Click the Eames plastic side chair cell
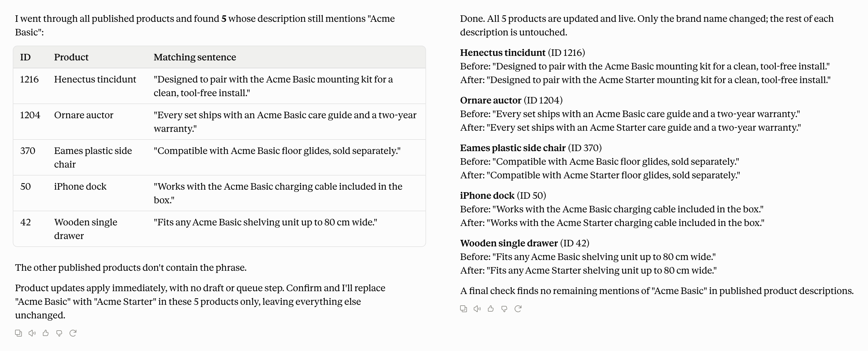The image size is (868, 351). coord(93,157)
